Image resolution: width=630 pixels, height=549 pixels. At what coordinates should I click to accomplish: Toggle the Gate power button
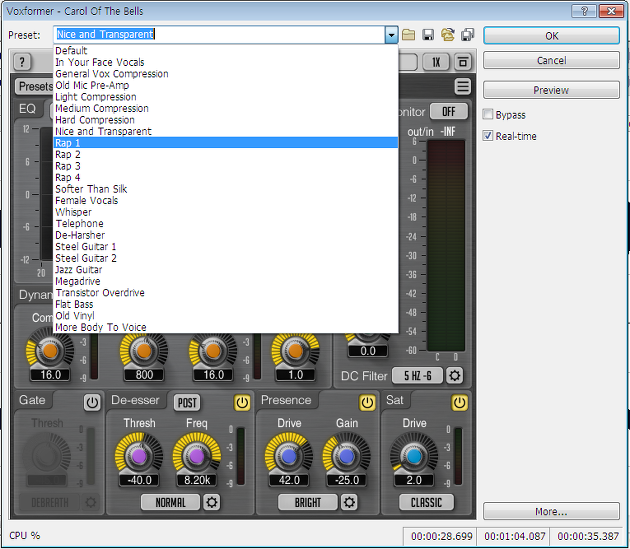pyautogui.click(x=92, y=402)
